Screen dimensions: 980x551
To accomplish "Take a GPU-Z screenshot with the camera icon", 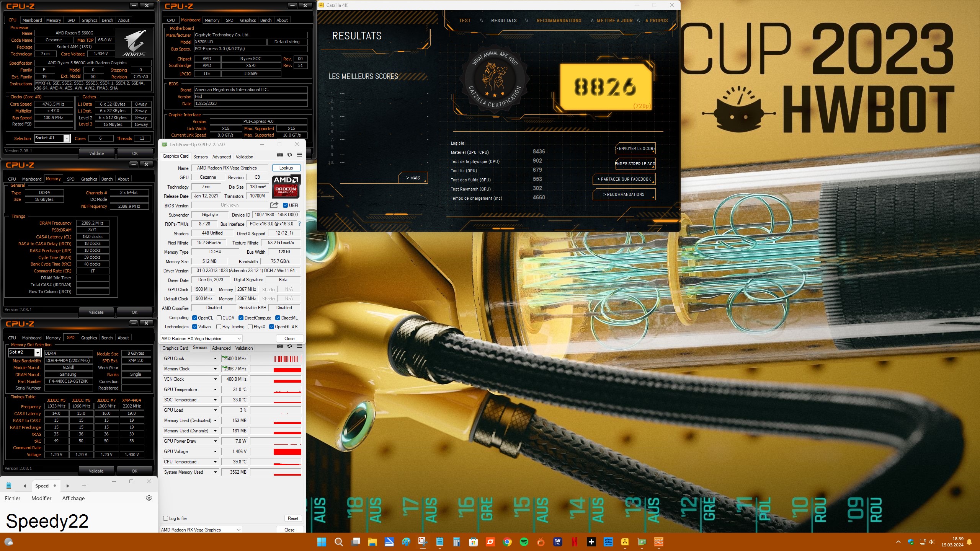I will [x=280, y=155].
